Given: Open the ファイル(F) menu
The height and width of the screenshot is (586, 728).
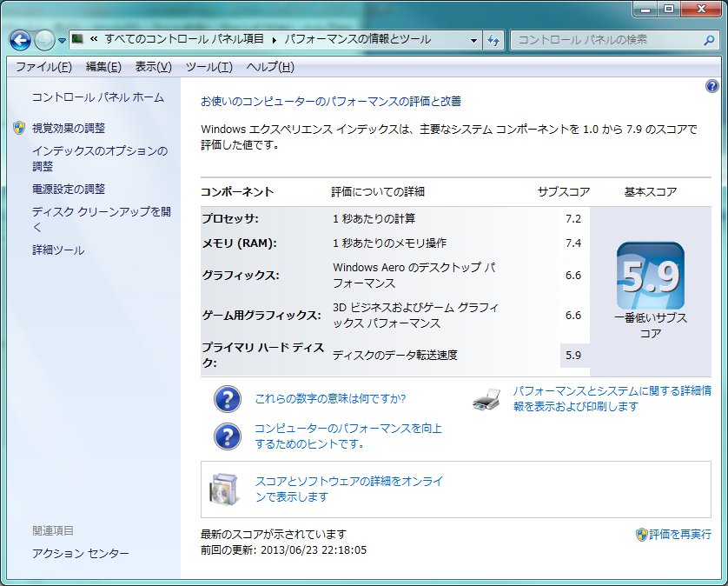Looking at the screenshot, I should pos(43,67).
